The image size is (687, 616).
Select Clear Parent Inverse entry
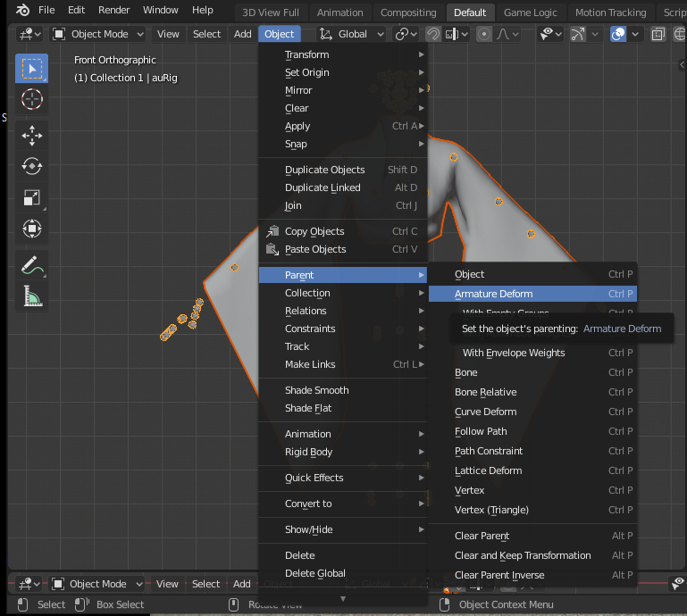click(x=532, y=575)
